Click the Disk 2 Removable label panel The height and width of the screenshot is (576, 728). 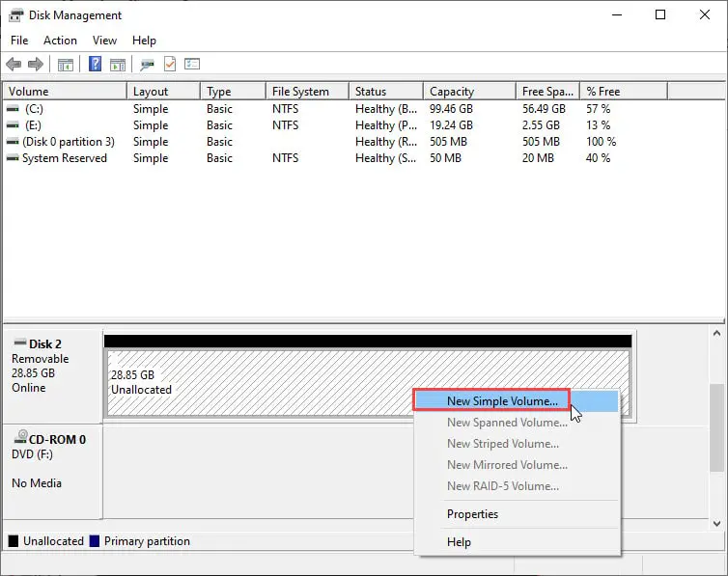coord(52,366)
